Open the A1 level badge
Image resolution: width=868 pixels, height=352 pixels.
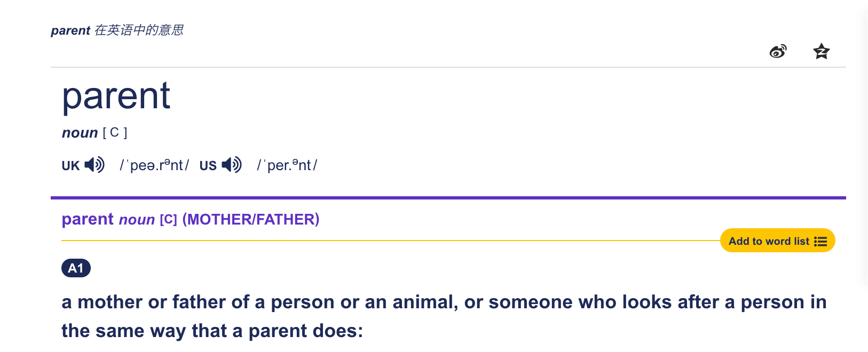coord(75,268)
